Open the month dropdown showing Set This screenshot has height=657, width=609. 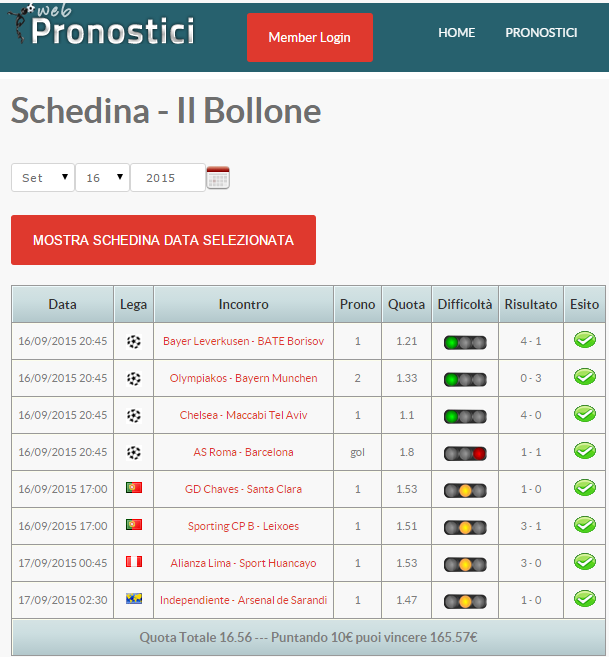tap(43, 178)
